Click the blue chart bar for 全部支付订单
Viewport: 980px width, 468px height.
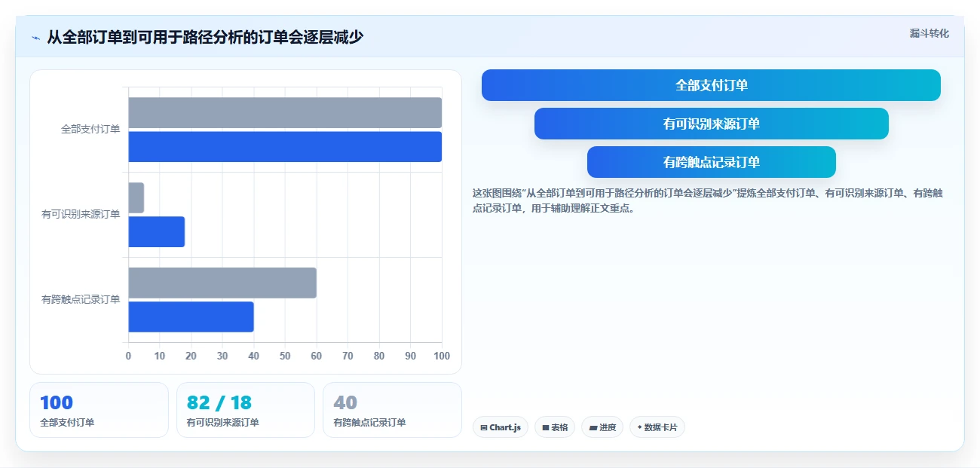[x=285, y=146]
